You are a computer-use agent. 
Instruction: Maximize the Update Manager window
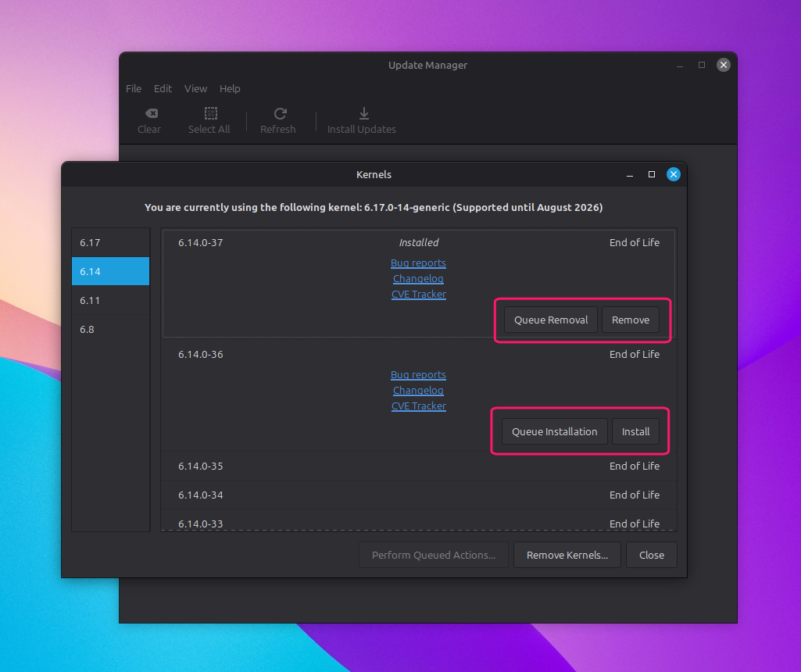[x=702, y=65]
